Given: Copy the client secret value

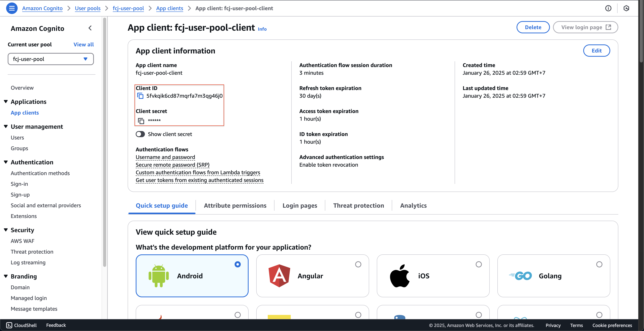Looking at the screenshot, I should (141, 121).
